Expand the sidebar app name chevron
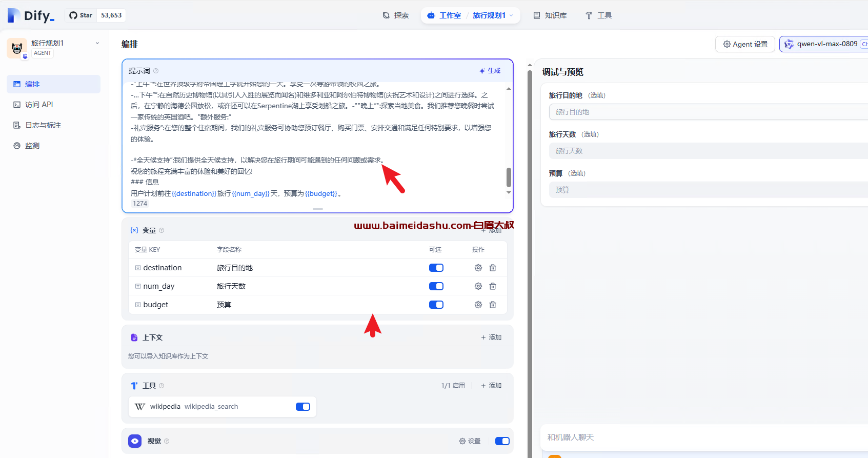This screenshot has height=458, width=868. [97, 43]
